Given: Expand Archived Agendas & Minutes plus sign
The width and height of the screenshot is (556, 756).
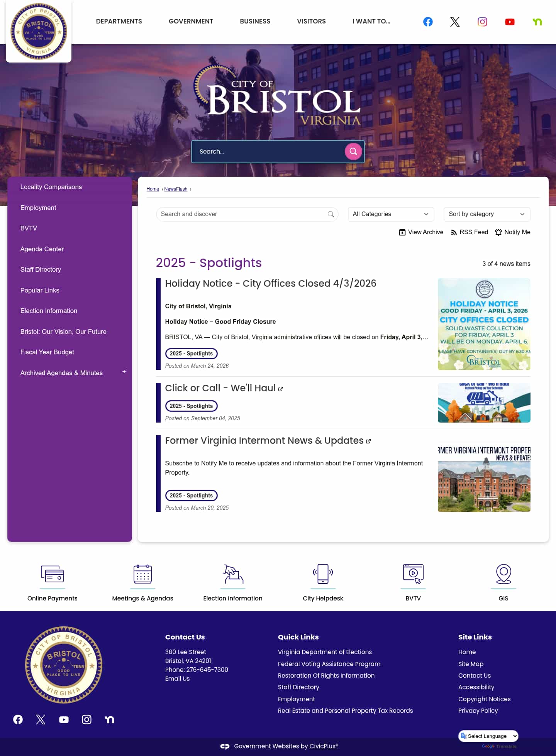Looking at the screenshot, I should 124,372.
